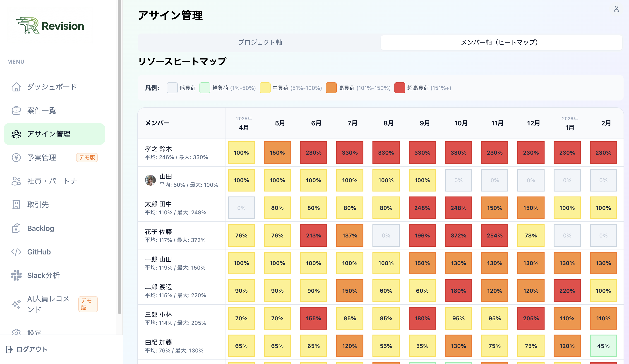The height and width of the screenshot is (364, 629).
Task: Click the Backlog clipboard icon
Action: coord(16,228)
